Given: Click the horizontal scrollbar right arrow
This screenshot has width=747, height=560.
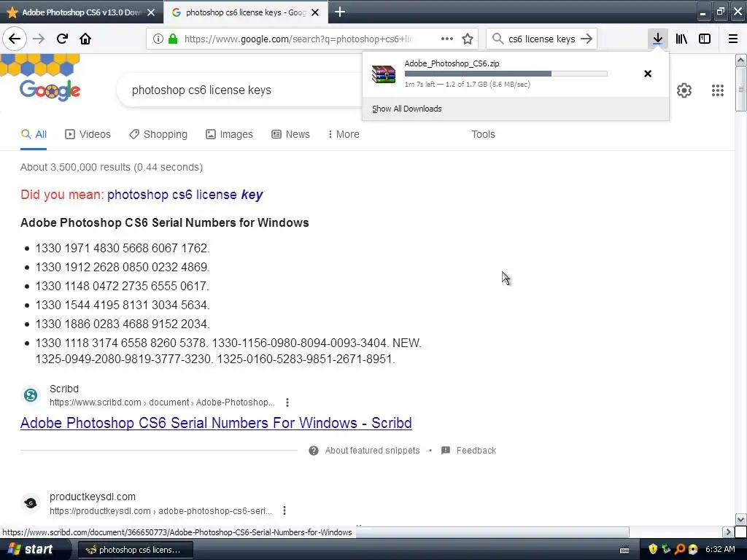Looking at the screenshot, I should tap(728, 532).
